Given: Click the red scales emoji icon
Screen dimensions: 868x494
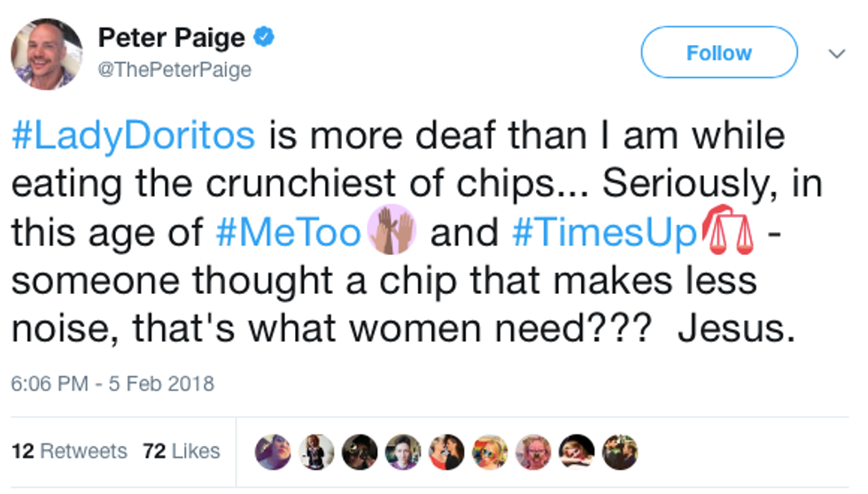Looking at the screenshot, I should pos(725,234).
